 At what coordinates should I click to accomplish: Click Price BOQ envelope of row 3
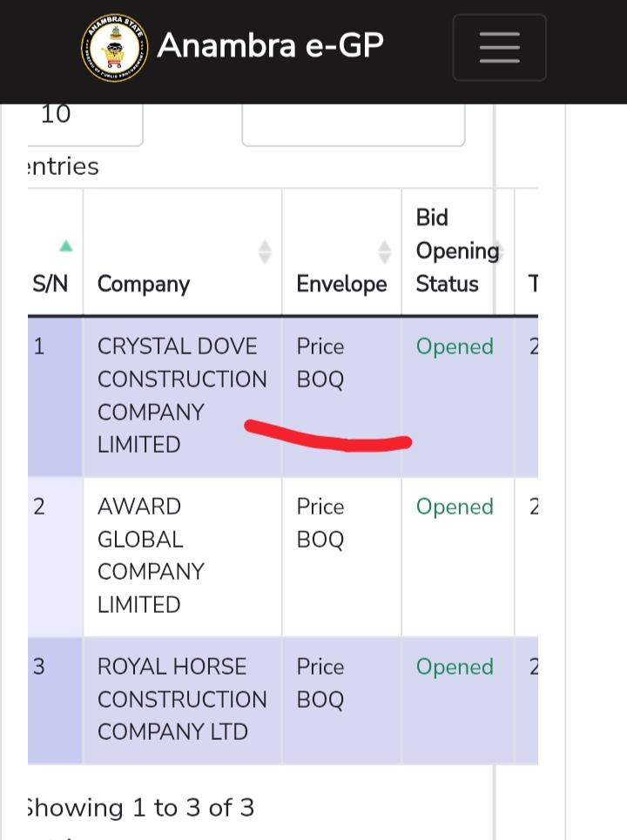point(320,683)
